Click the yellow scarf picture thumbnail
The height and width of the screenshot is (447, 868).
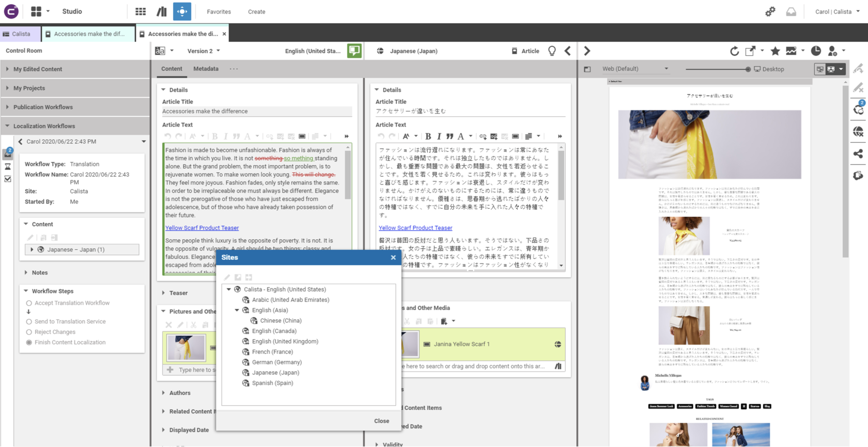[186, 348]
